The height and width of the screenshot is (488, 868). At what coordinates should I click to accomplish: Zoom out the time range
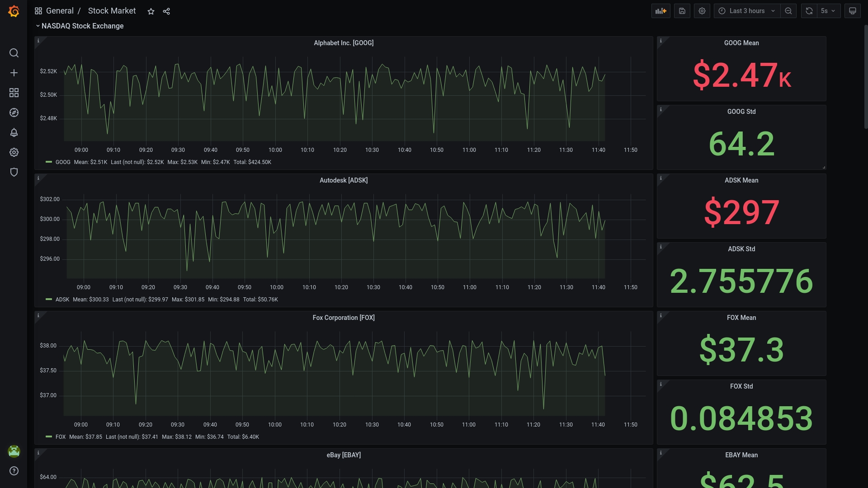(788, 11)
